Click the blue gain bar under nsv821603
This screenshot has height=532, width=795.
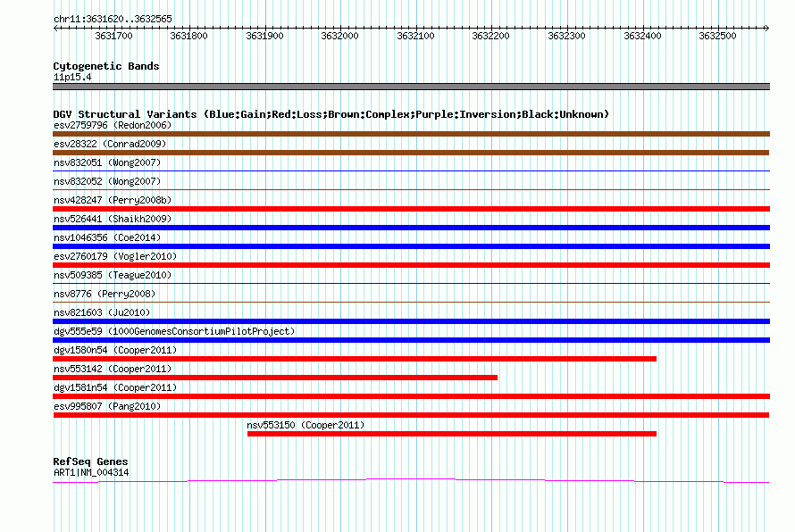[x=411, y=321]
